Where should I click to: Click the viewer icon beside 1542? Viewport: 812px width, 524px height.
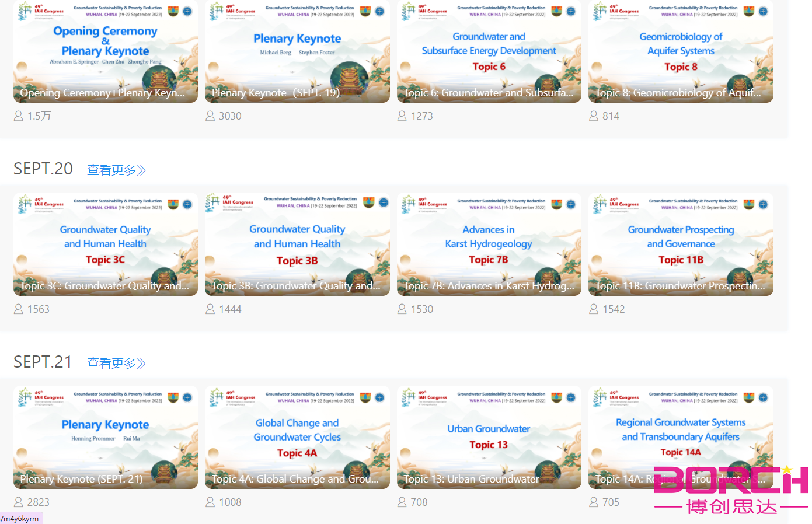pos(594,309)
